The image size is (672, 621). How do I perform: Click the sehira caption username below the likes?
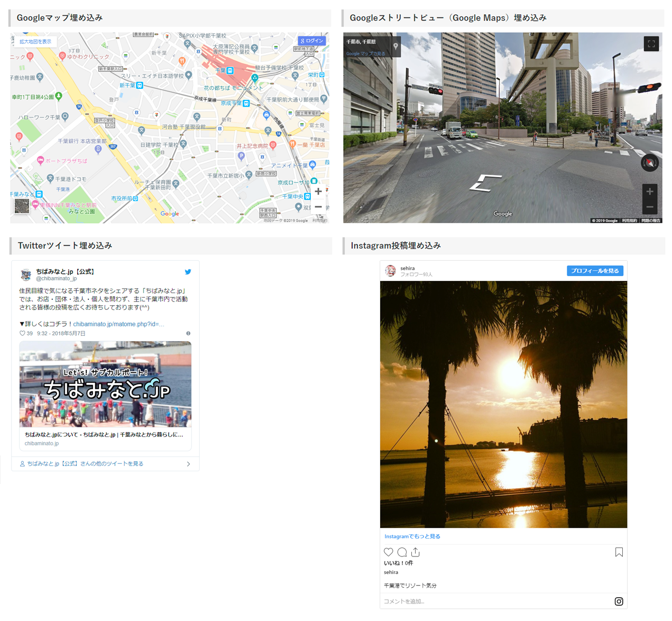click(x=391, y=572)
